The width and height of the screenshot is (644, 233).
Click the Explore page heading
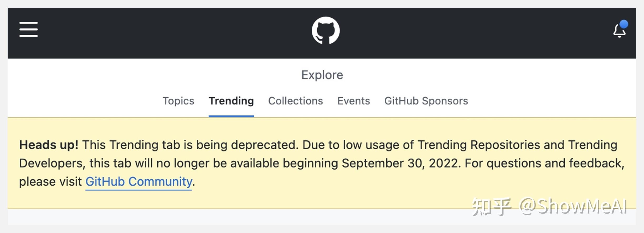(x=322, y=75)
